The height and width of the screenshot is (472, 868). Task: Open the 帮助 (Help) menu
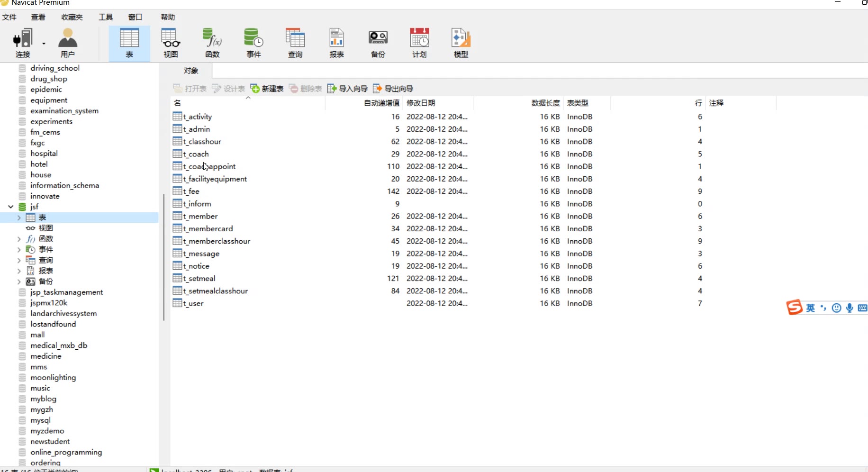168,17
